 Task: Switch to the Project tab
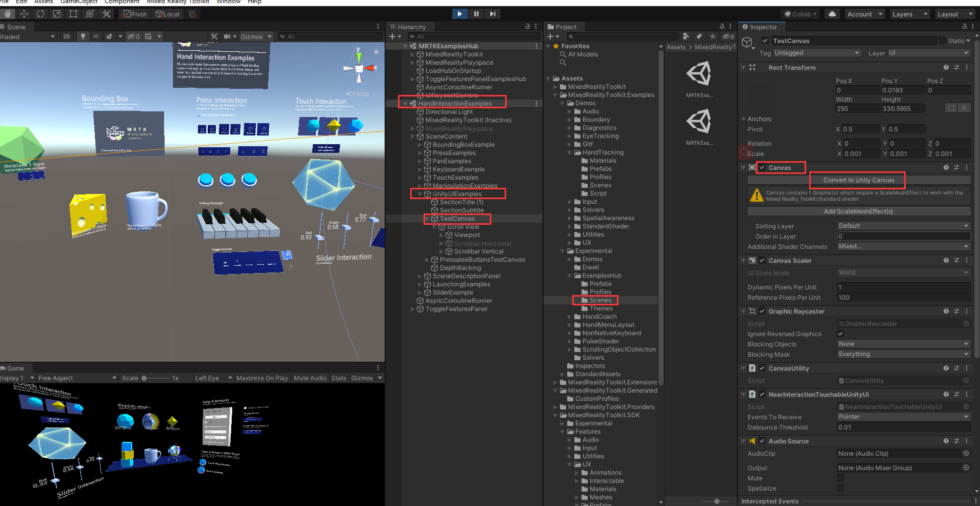564,27
